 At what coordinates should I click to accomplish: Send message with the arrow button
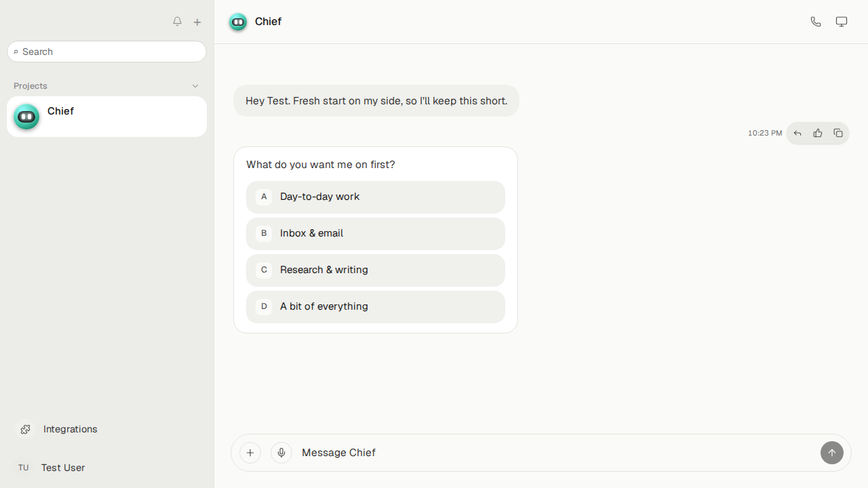832,453
